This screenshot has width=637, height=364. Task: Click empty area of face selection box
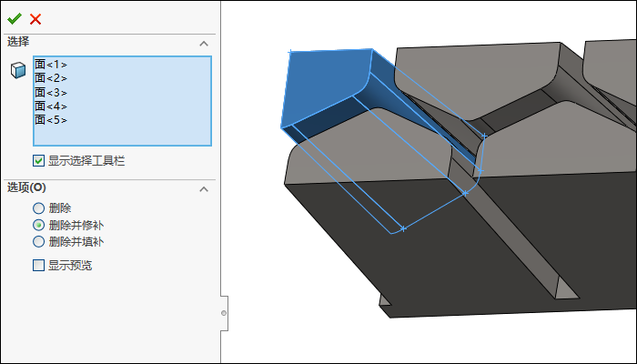click(122, 135)
